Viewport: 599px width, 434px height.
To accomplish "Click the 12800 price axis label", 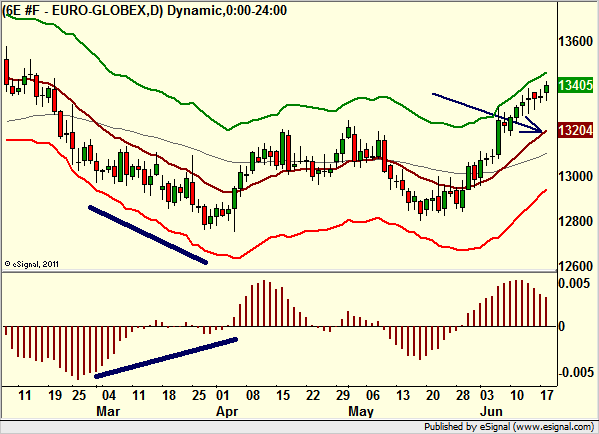I will pos(576,221).
